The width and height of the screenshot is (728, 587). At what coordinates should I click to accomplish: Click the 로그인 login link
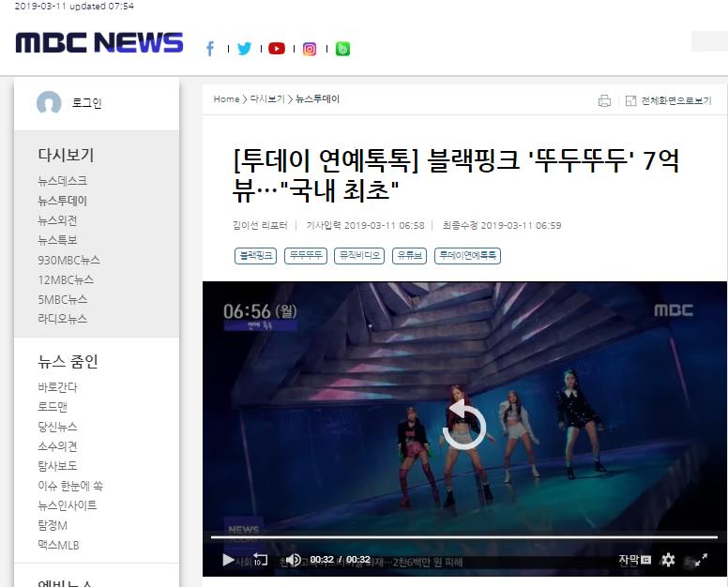point(87,102)
